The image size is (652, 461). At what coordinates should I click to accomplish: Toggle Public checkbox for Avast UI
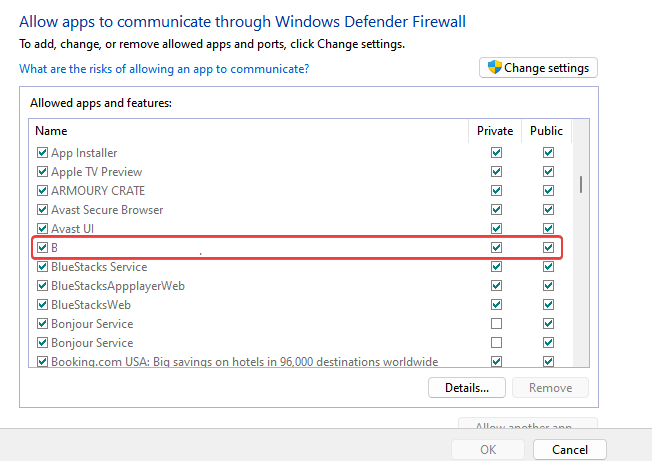548,229
